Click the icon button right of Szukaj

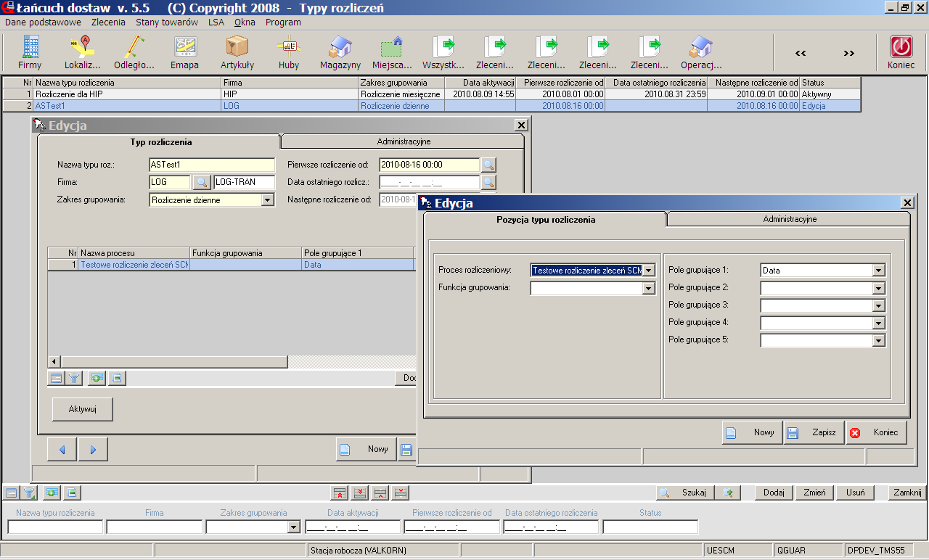(728, 493)
